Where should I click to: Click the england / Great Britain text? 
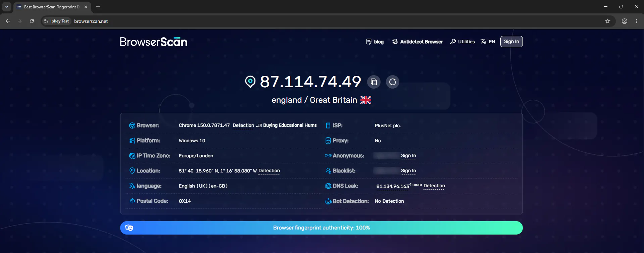point(314,100)
